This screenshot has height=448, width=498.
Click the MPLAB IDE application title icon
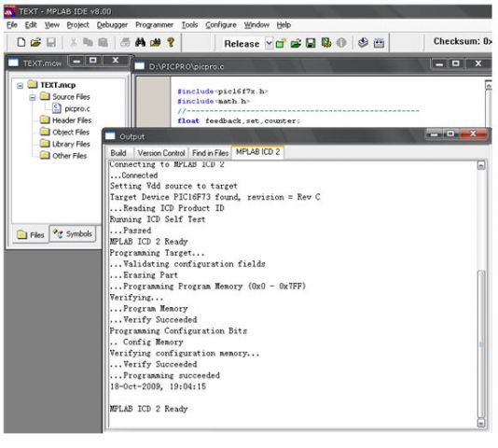[9, 11]
